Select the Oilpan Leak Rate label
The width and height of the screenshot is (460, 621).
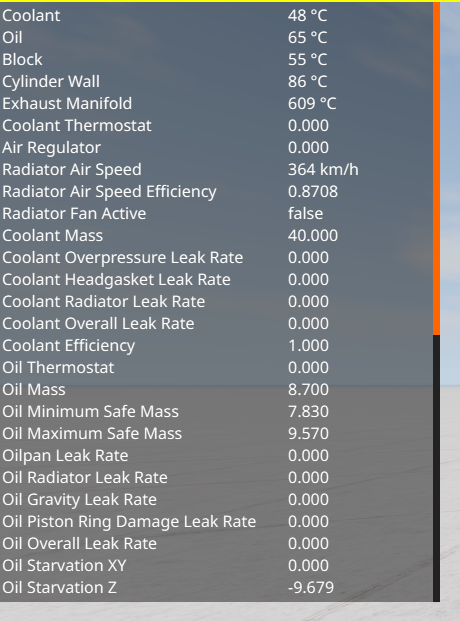coord(65,455)
